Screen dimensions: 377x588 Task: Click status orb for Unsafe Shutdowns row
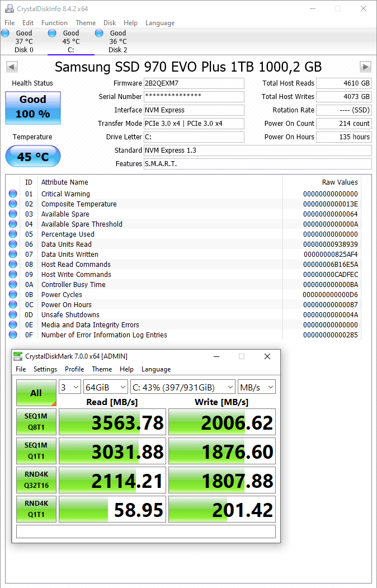click(x=13, y=314)
